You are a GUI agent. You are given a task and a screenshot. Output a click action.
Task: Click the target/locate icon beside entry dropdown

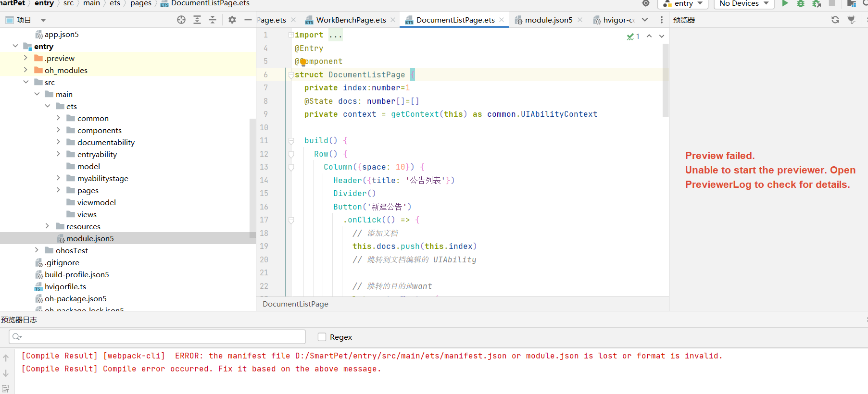coord(646,3)
